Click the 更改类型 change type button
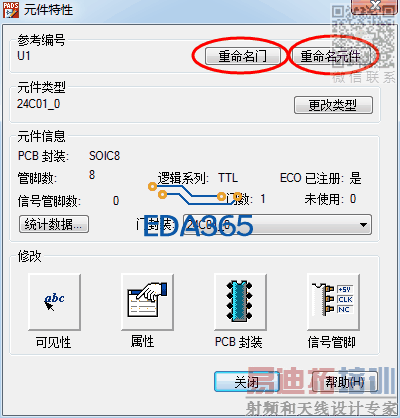 [333, 105]
